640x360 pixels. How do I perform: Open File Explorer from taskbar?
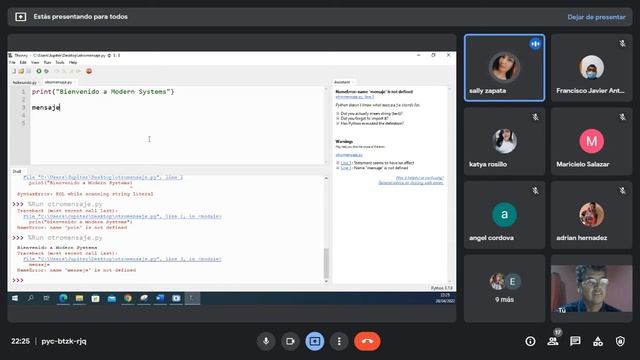coord(79,298)
